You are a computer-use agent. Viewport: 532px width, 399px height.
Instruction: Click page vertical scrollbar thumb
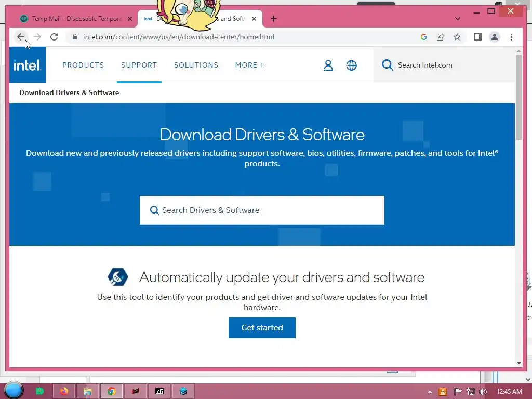point(519,97)
